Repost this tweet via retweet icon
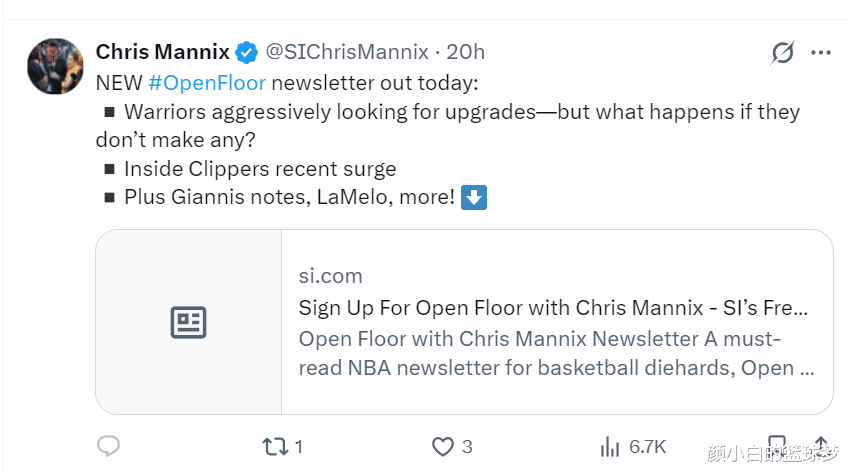Image resolution: width=849 pixels, height=474 pixels. [x=274, y=446]
